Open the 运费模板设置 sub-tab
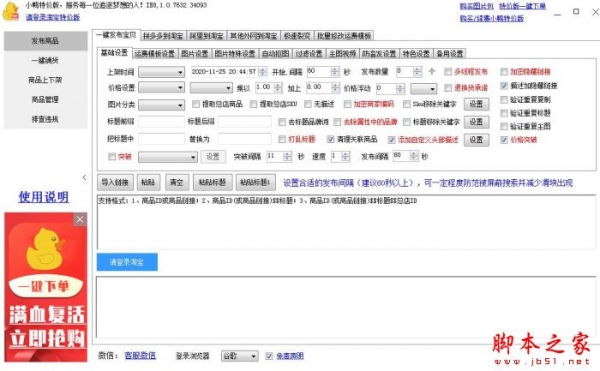Image resolution: width=600 pixels, height=371 pixels. [155, 54]
